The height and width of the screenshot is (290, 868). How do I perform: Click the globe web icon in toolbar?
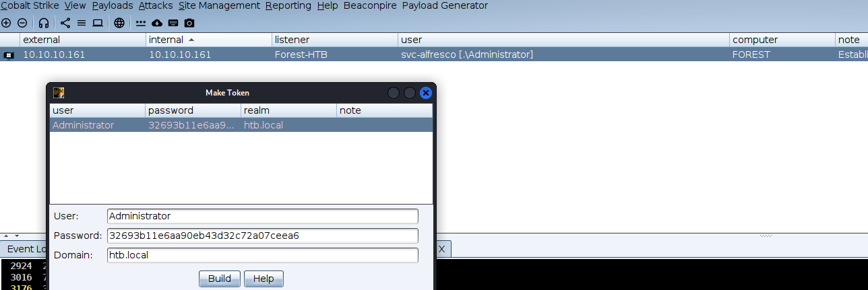coord(119,23)
